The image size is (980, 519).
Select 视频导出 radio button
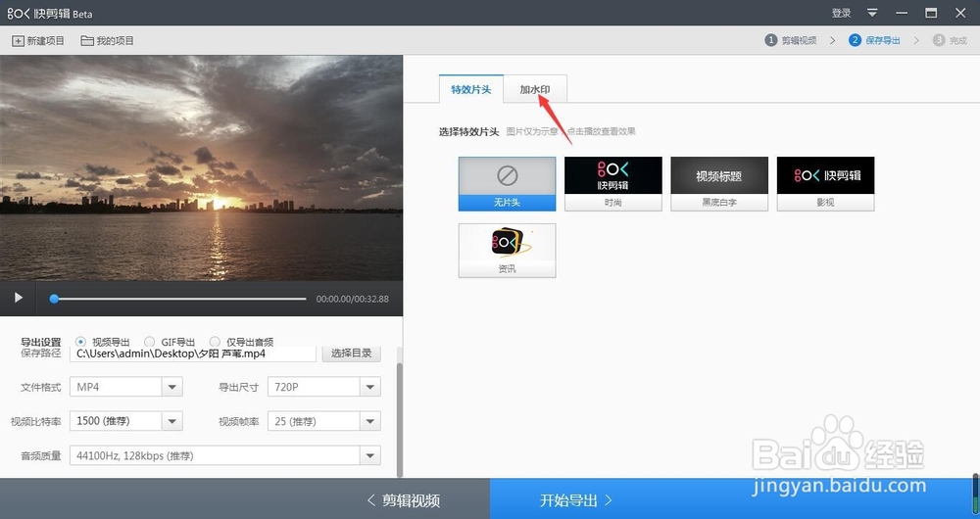pos(80,342)
